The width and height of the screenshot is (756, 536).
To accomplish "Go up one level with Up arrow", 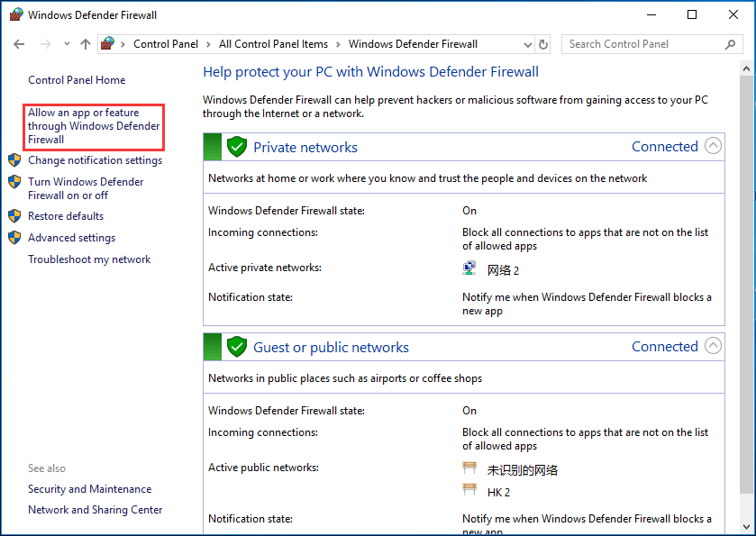I will click(x=86, y=44).
